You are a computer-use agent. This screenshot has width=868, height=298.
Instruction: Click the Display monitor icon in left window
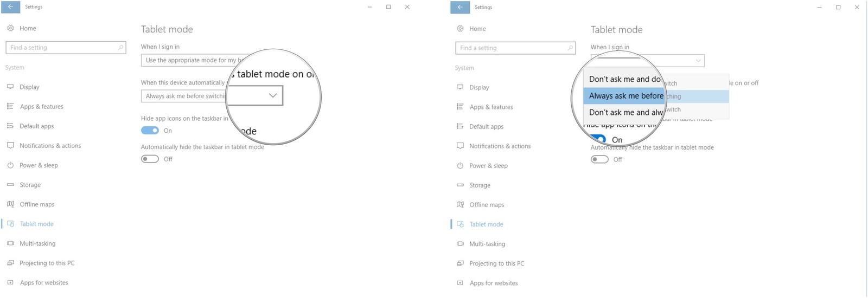(x=10, y=87)
